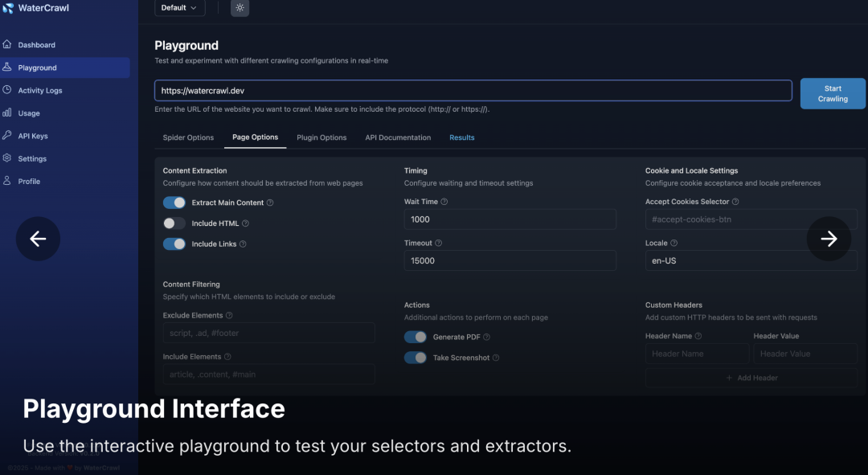Image resolution: width=868 pixels, height=475 pixels.
Task: Click the crawl URL input field
Action: click(x=473, y=91)
